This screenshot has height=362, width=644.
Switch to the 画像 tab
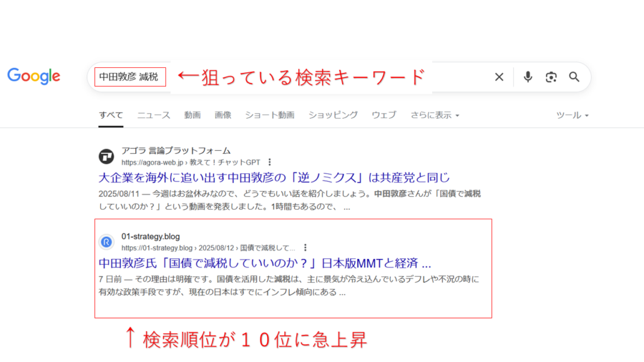pos(223,115)
